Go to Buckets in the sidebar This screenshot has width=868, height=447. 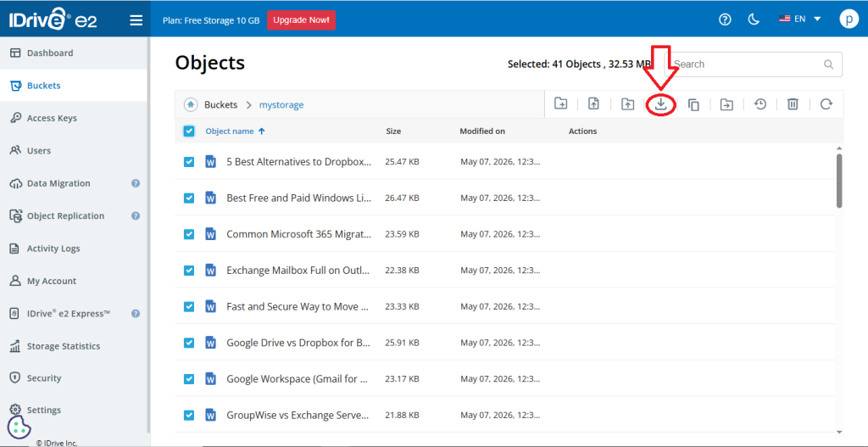click(74, 86)
